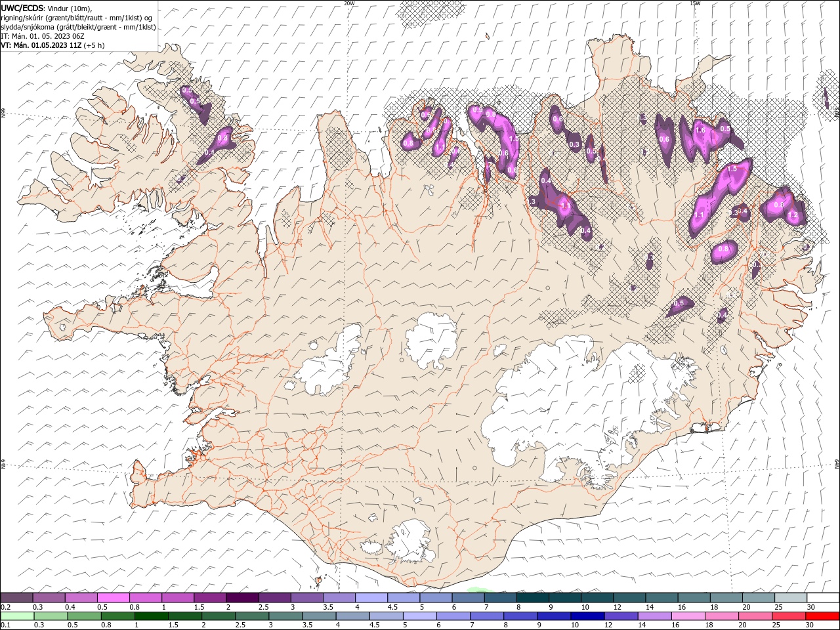Screen dimensions: 840x630
Task: Pick the top-row dark teal swatch labeled 8
Action: click(532, 597)
